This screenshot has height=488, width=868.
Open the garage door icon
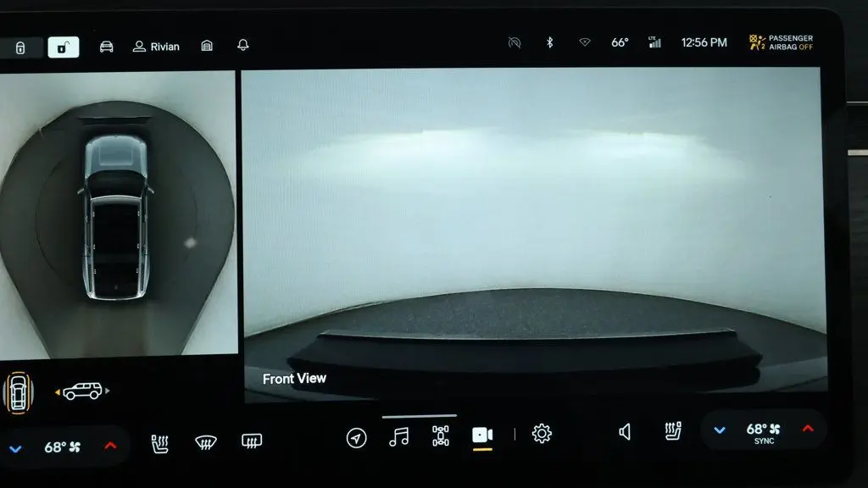pos(207,46)
